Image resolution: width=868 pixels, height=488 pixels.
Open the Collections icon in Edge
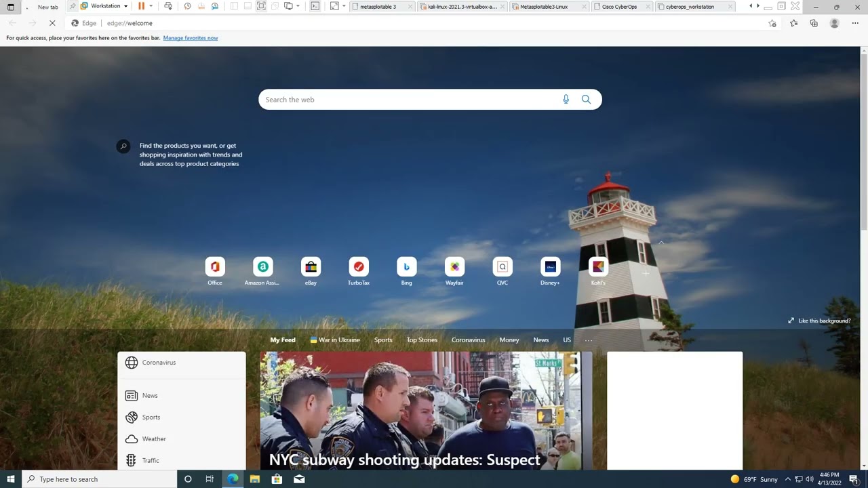pyautogui.click(x=814, y=23)
